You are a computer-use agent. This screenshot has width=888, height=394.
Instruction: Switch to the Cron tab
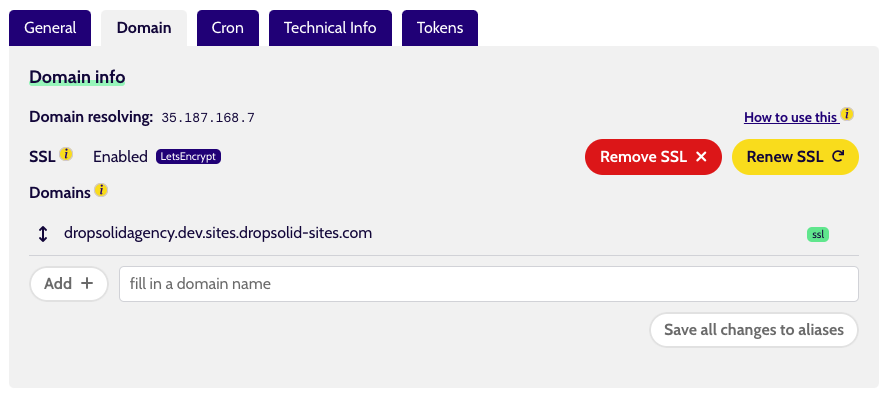tap(228, 28)
